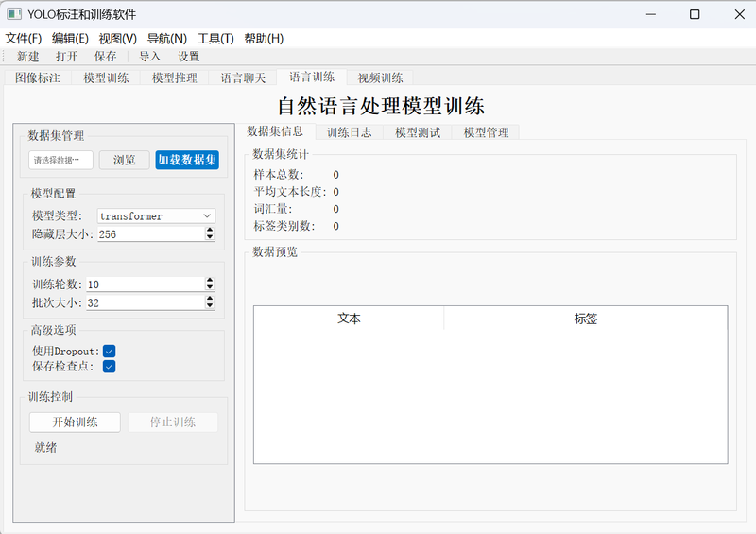Click the 停止训练 button

173,422
